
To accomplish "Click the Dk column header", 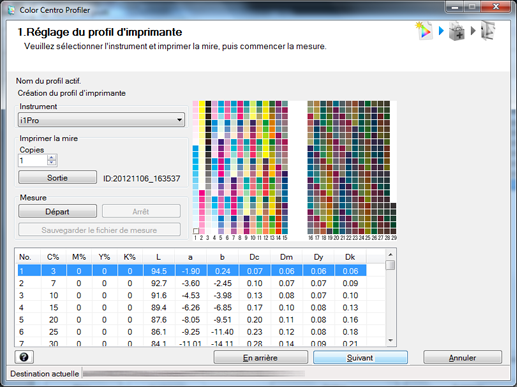I will click(350, 257).
